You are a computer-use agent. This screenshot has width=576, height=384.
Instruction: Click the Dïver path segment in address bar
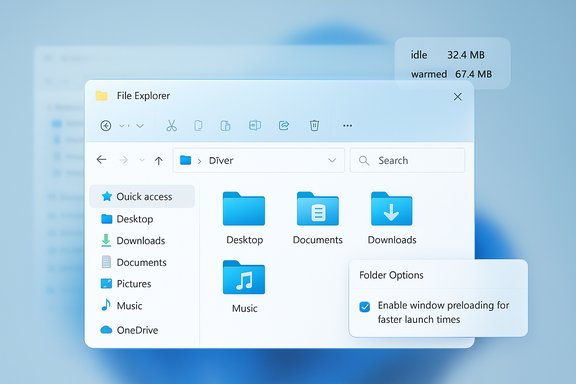[x=221, y=161]
